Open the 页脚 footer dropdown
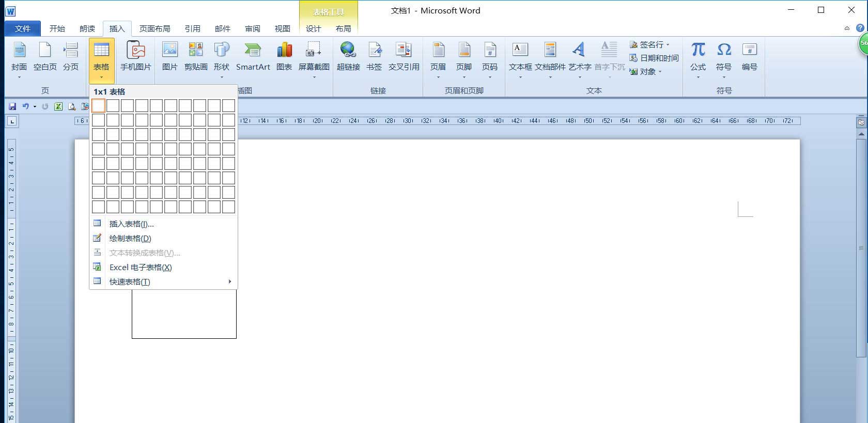Viewport: 868px width, 423px height. pyautogui.click(x=464, y=60)
